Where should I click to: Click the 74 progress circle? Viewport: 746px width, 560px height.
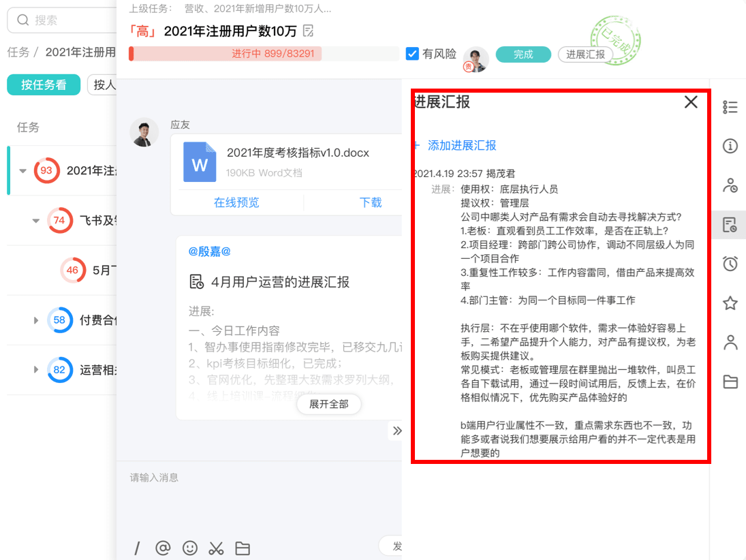pos(59,220)
